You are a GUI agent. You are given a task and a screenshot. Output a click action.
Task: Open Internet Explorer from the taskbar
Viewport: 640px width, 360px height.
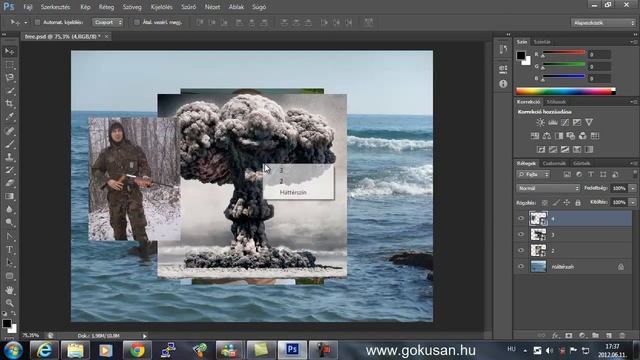pos(44,350)
